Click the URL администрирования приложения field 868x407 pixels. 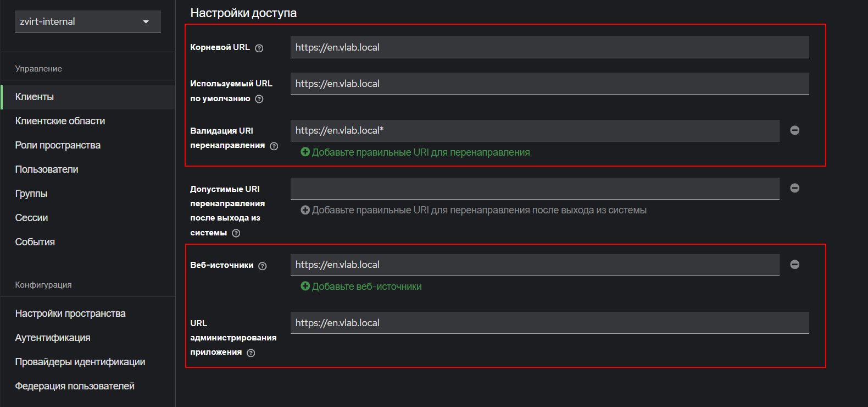[549, 323]
